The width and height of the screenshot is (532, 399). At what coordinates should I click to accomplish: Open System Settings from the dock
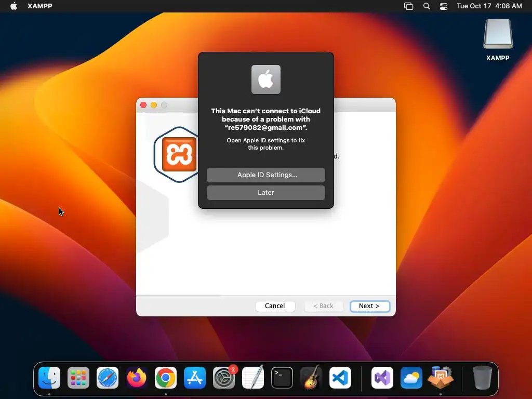[224, 378]
